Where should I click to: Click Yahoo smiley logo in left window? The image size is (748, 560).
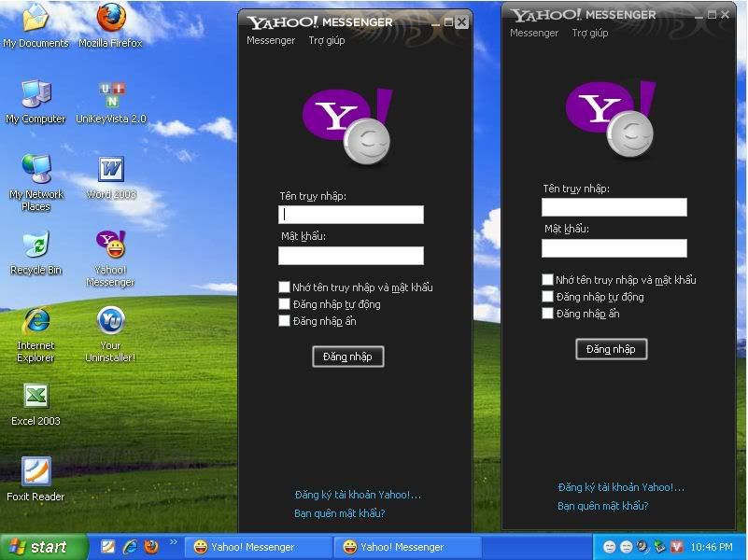pos(347,127)
